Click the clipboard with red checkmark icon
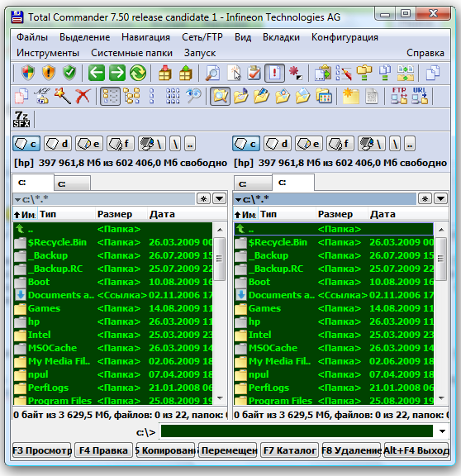 point(254,73)
